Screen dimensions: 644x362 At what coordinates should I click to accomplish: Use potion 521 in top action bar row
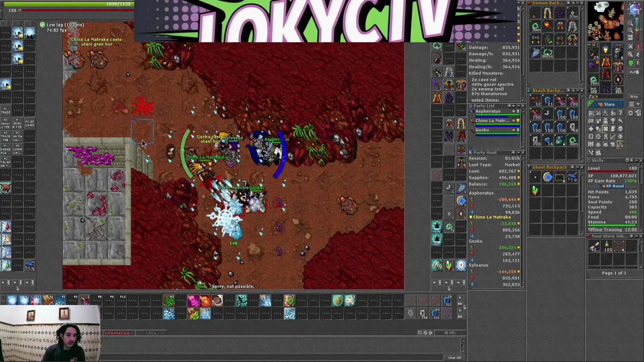point(447,301)
